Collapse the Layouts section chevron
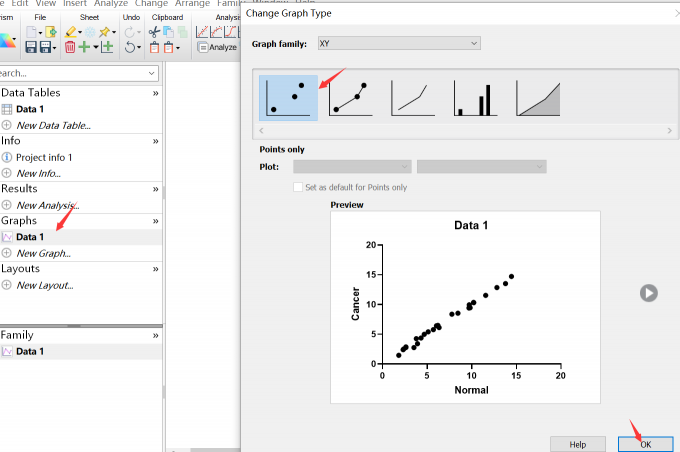 tap(155, 269)
